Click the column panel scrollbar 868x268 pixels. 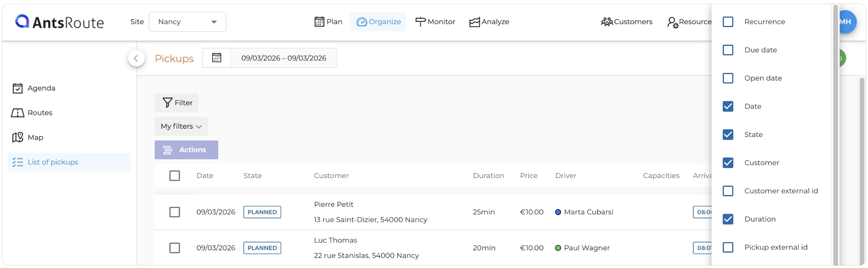[836, 135]
